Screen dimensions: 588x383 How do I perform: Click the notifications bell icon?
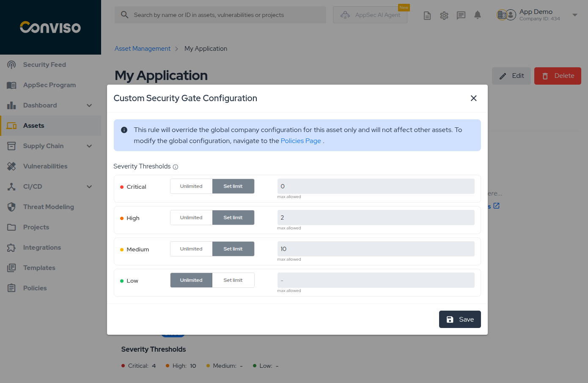[478, 15]
